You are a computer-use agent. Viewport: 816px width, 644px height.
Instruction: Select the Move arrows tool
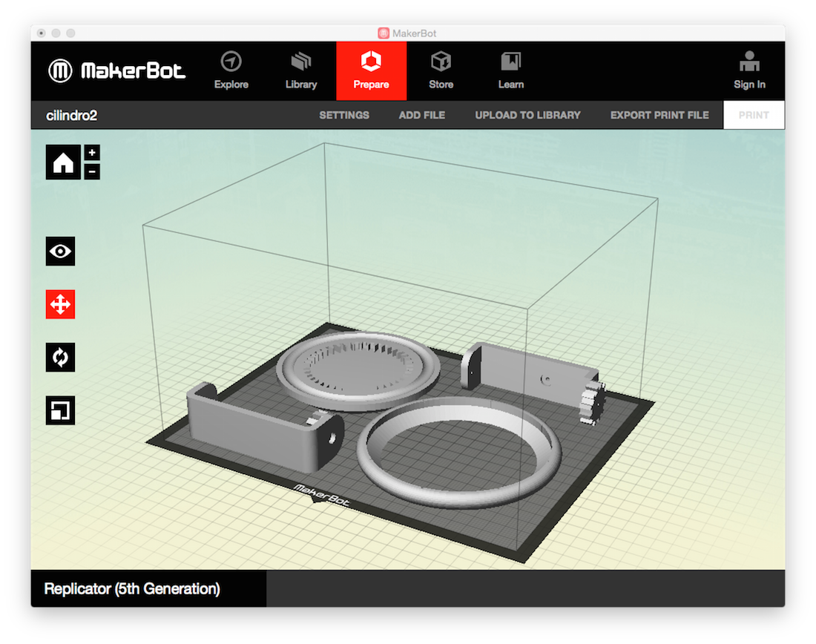click(x=60, y=304)
